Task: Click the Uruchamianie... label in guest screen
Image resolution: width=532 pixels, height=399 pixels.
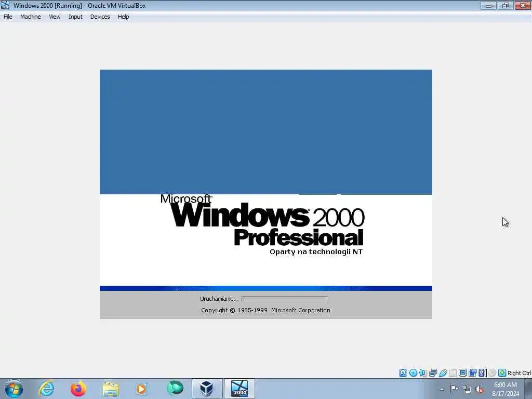Action: click(219, 299)
